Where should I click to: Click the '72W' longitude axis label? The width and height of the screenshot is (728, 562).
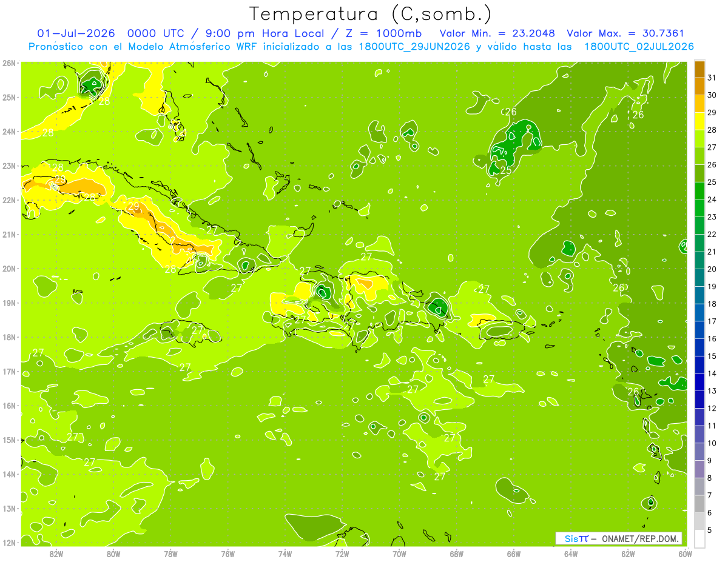[342, 554]
